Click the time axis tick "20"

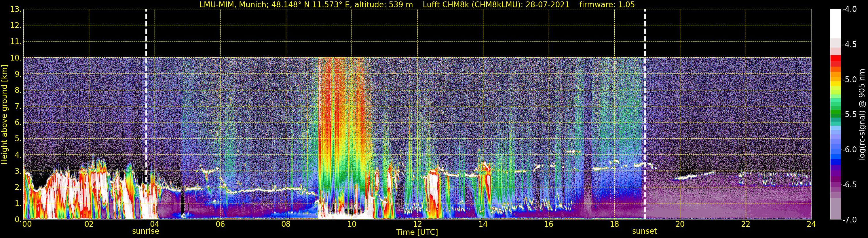pyautogui.click(x=680, y=224)
